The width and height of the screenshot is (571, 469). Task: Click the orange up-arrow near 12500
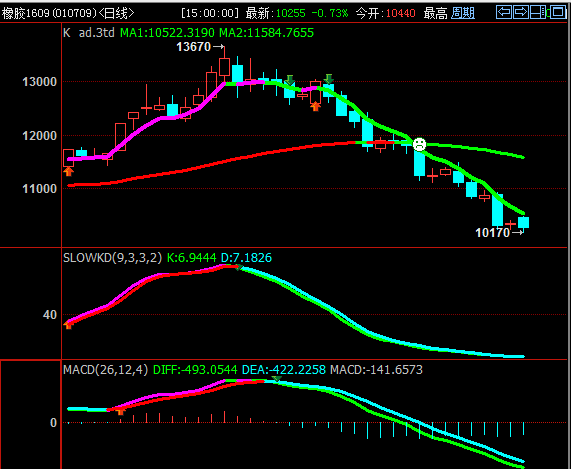tap(315, 106)
